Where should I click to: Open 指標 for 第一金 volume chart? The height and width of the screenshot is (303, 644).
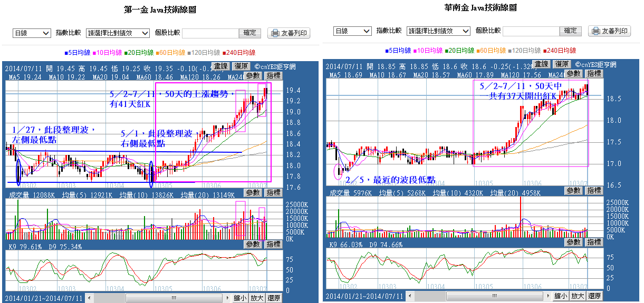[x=273, y=192]
